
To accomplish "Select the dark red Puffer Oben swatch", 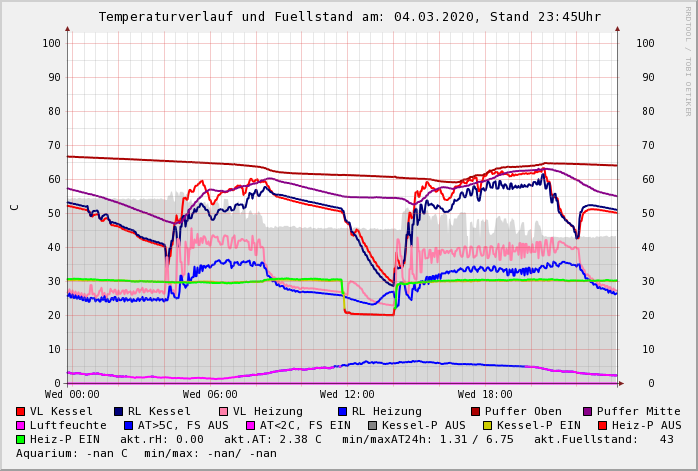I will click(476, 412).
